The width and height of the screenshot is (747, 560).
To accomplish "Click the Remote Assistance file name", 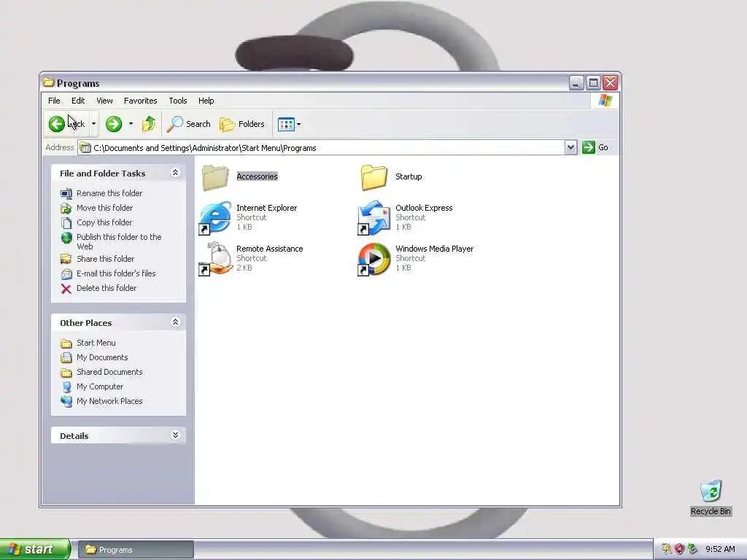I will pos(270,249).
